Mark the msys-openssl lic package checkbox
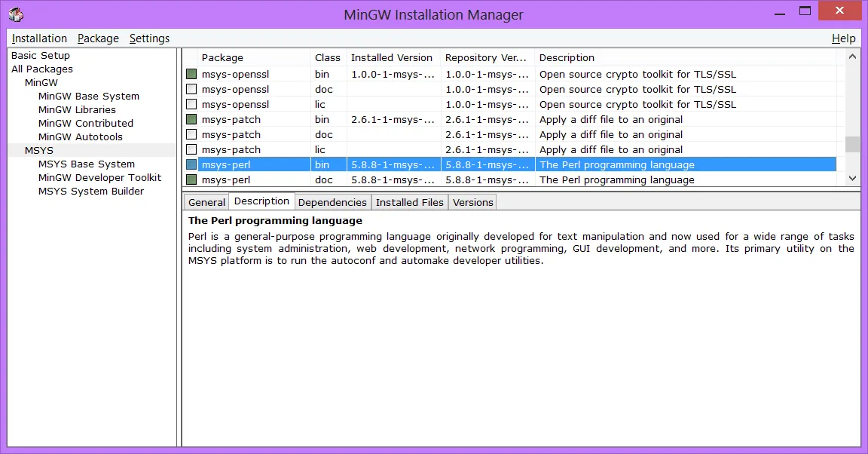This screenshot has height=454, width=868. coord(191,103)
